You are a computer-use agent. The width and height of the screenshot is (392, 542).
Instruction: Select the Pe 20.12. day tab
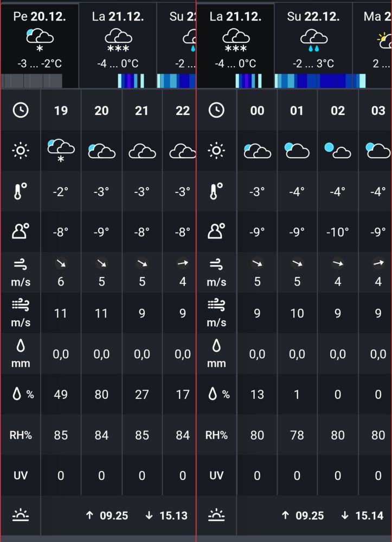pos(40,46)
